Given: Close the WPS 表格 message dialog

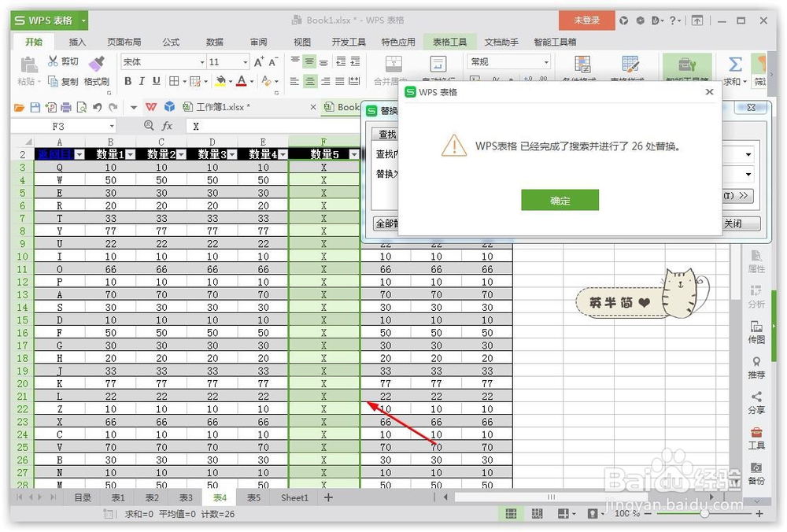Looking at the screenshot, I should coord(709,92).
